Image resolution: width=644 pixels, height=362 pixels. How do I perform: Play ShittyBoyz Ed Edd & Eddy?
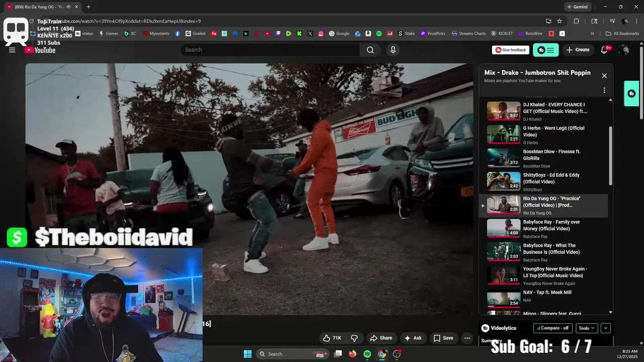(x=543, y=182)
